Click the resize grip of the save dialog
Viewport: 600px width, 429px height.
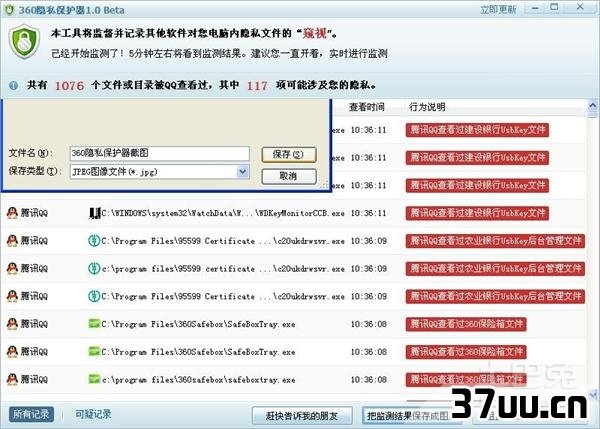[325, 185]
